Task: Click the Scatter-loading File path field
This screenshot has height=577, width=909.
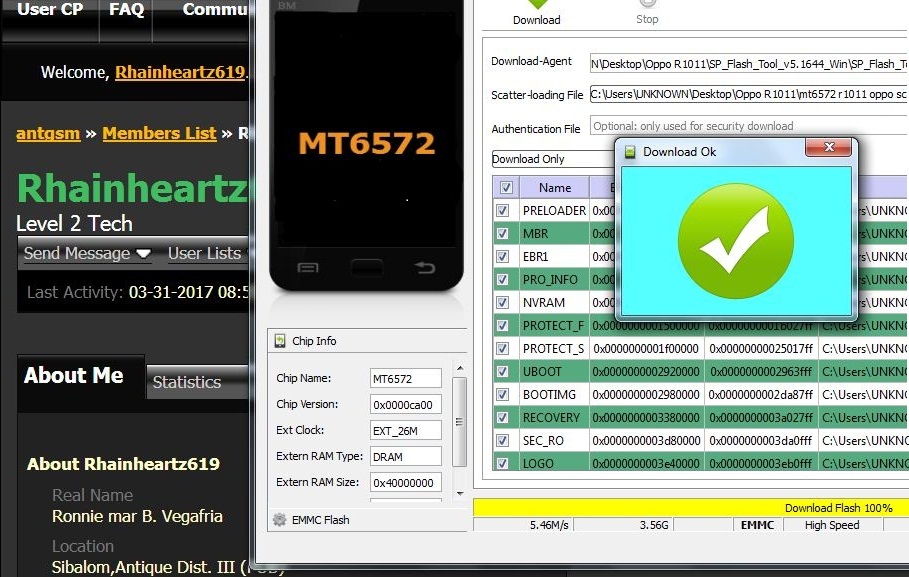Action: [x=748, y=94]
